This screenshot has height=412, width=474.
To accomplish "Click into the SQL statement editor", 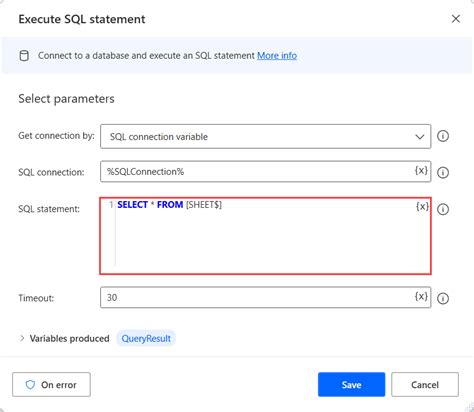I will [265, 236].
